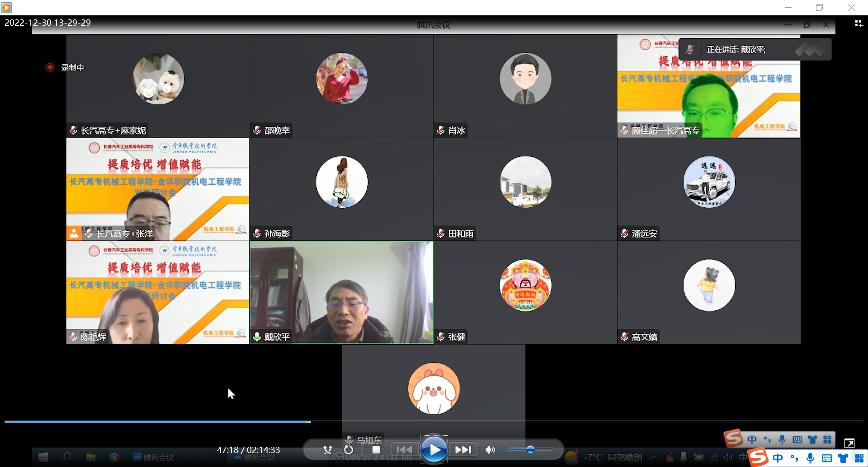This screenshot has height=467, width=868.
Task: Click the recorded taskbar's search icon
Action: tap(66, 457)
